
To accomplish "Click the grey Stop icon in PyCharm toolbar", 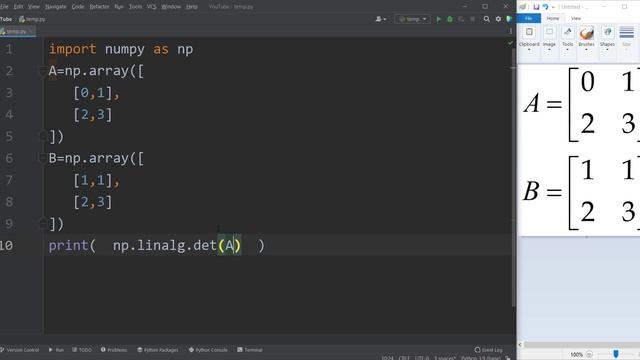I will [472, 19].
